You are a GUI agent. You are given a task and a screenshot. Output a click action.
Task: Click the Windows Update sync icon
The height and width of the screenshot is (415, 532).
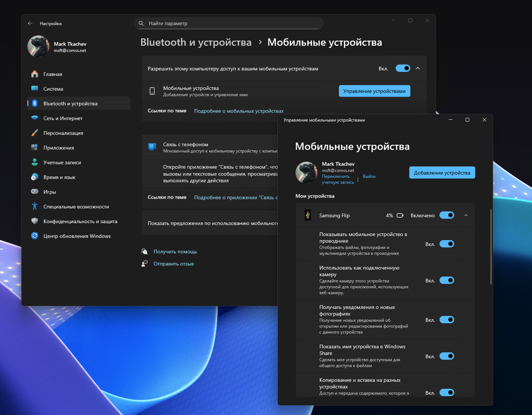tap(34, 236)
